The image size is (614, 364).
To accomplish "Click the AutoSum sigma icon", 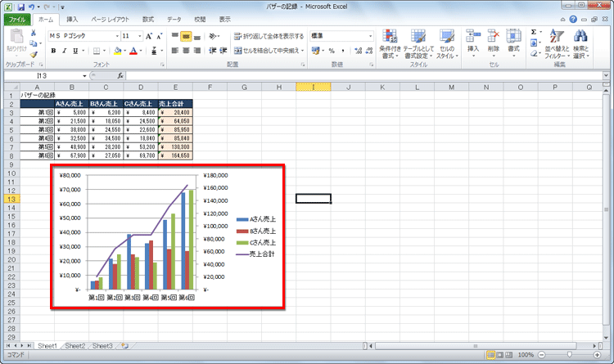I will click(x=534, y=32).
